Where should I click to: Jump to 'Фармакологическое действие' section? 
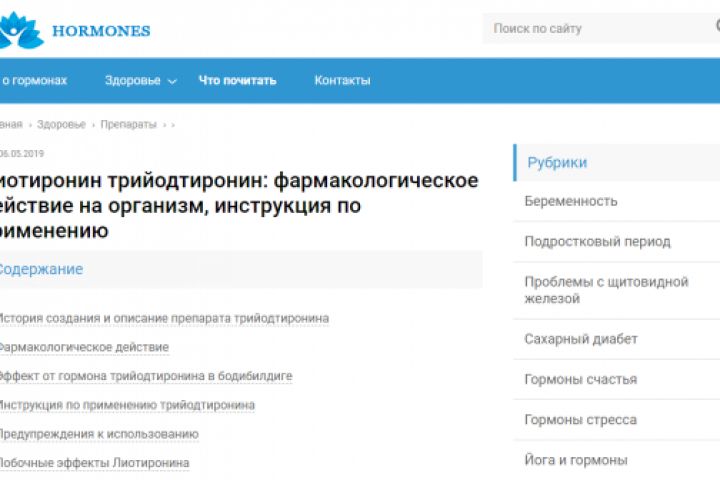pyautogui.click(x=84, y=347)
